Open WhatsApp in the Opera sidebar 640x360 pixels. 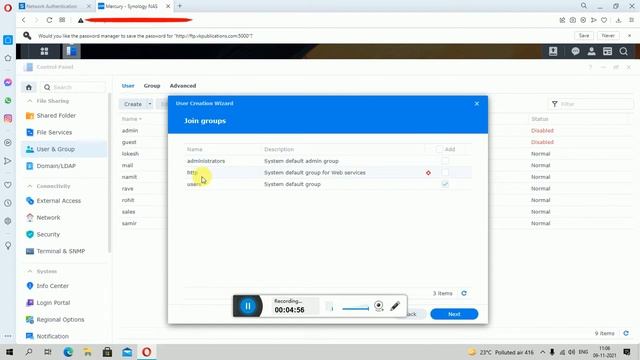tap(8, 100)
